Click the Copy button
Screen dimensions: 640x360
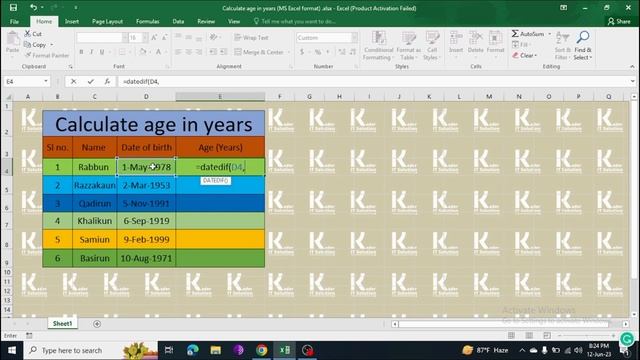click(36, 44)
